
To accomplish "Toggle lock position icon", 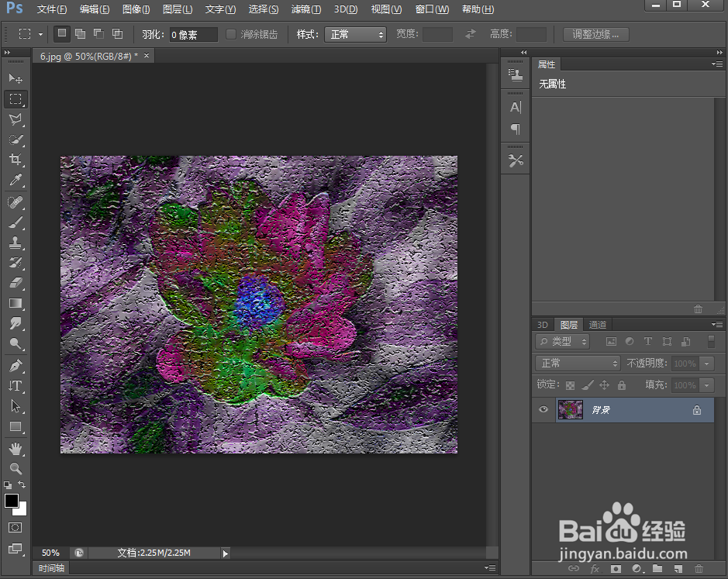I will click(604, 385).
